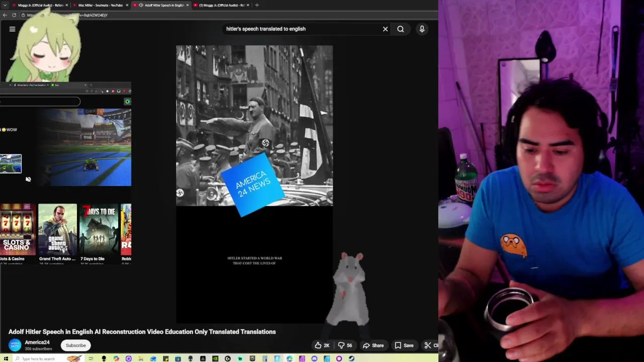The width and height of the screenshot is (644, 362).
Task: Save the video to a playlist
Action: tap(404, 345)
